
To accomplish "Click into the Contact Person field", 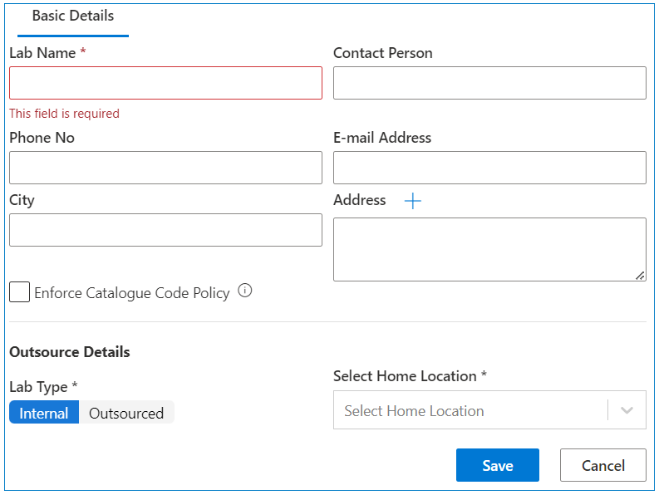I will (x=489, y=83).
